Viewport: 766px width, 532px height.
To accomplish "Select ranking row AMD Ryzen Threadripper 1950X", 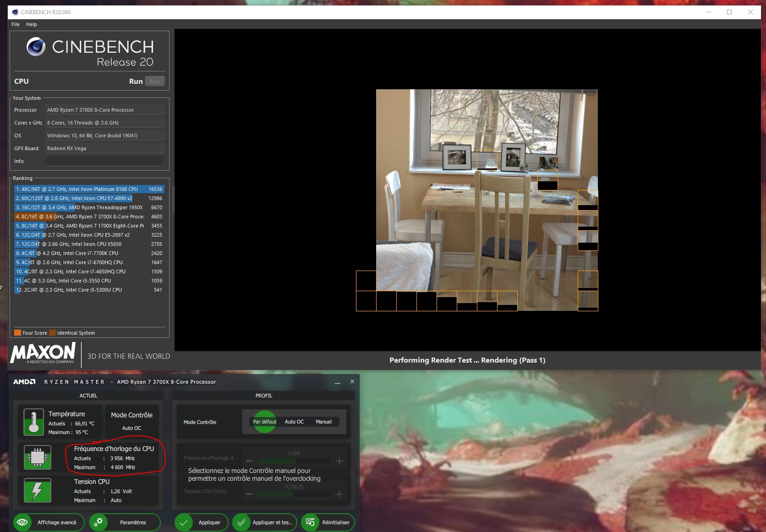I will coord(89,207).
